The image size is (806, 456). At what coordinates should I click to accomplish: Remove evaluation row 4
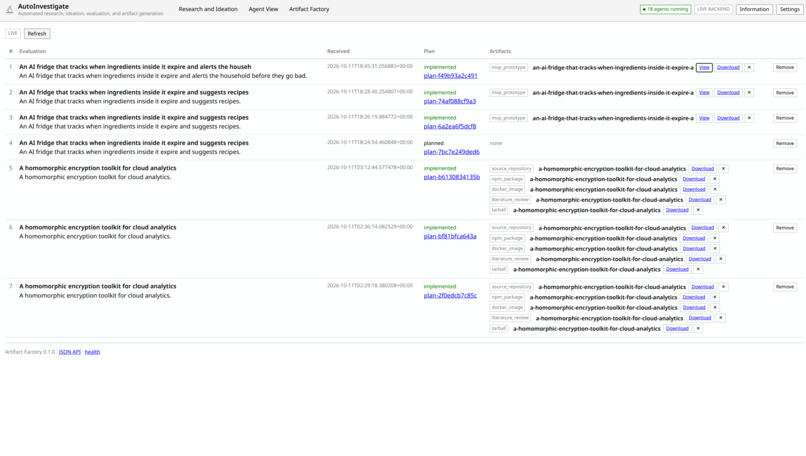(785, 143)
